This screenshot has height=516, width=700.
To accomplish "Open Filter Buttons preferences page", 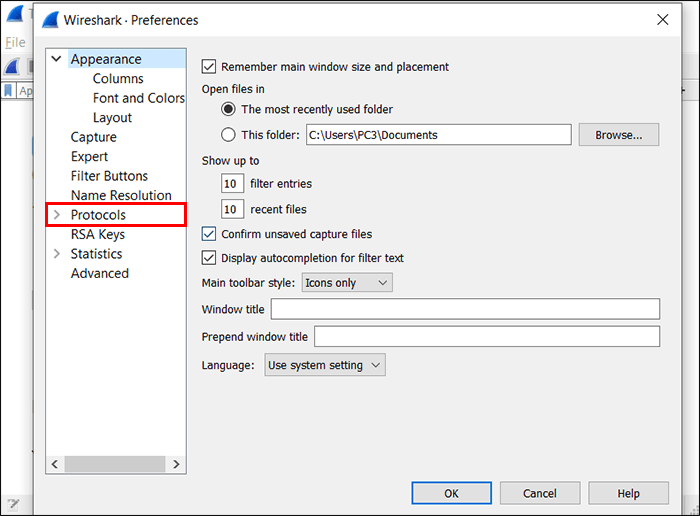I will [109, 176].
